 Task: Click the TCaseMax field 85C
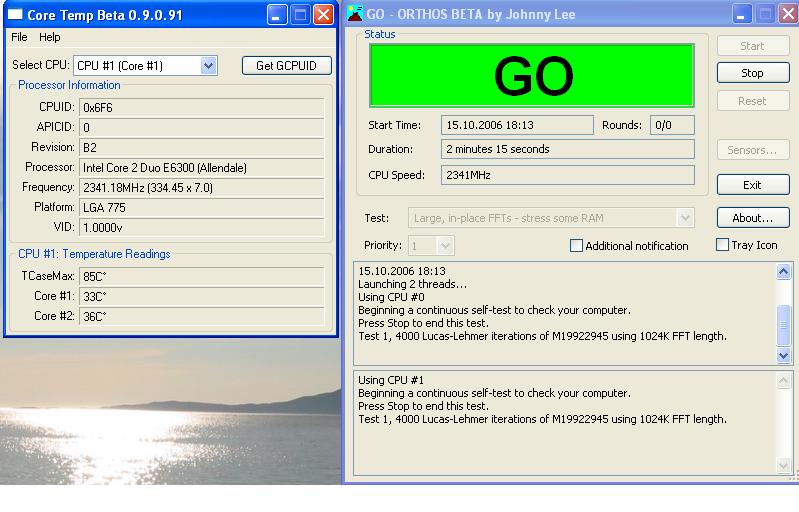tap(202, 276)
